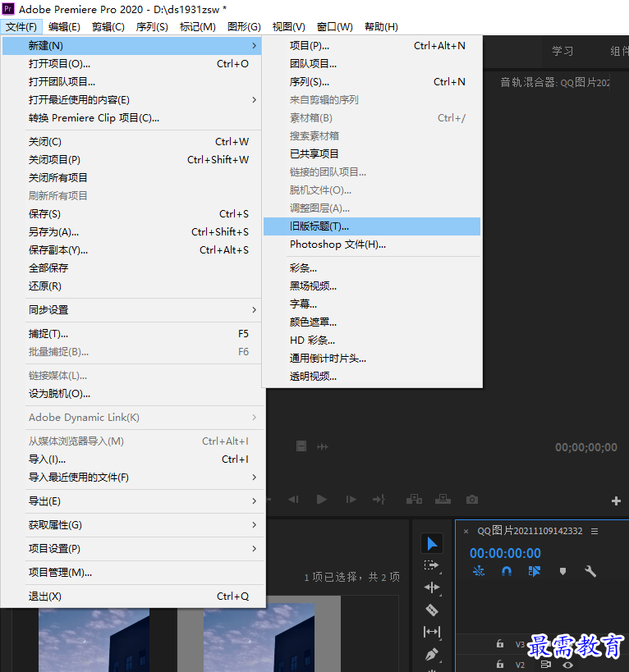The height and width of the screenshot is (672, 629).
Task: Open the timeline panel menu icon
Action: click(595, 531)
